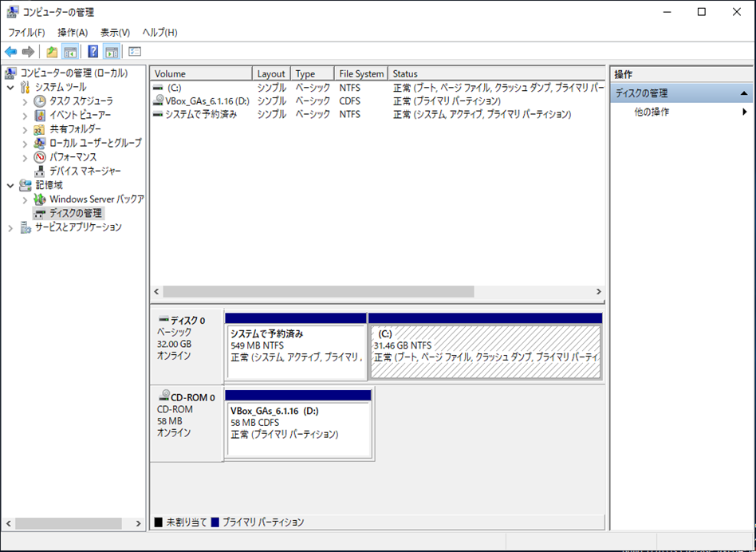Click the Help question mark toolbar icon
This screenshot has height=552, width=756.
(x=93, y=52)
